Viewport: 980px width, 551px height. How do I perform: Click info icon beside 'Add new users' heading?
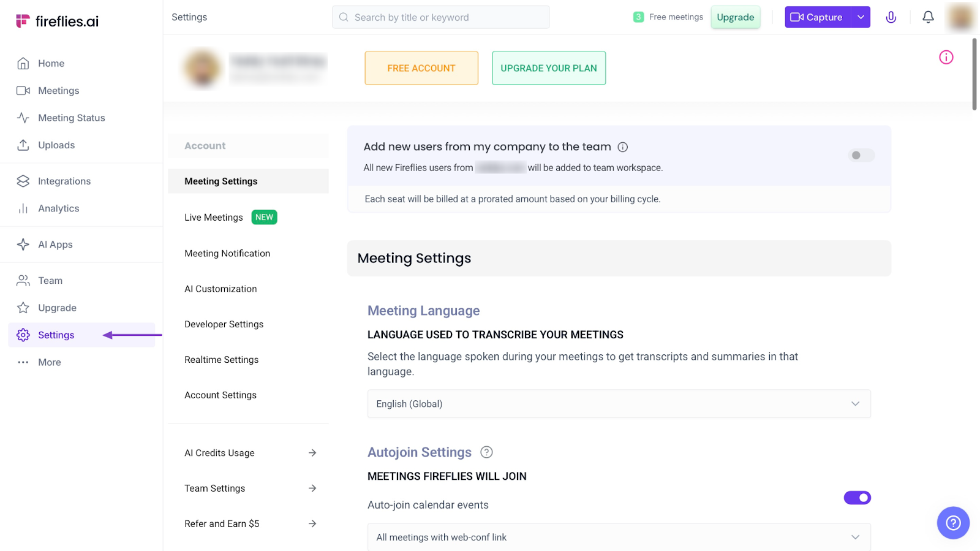point(623,147)
